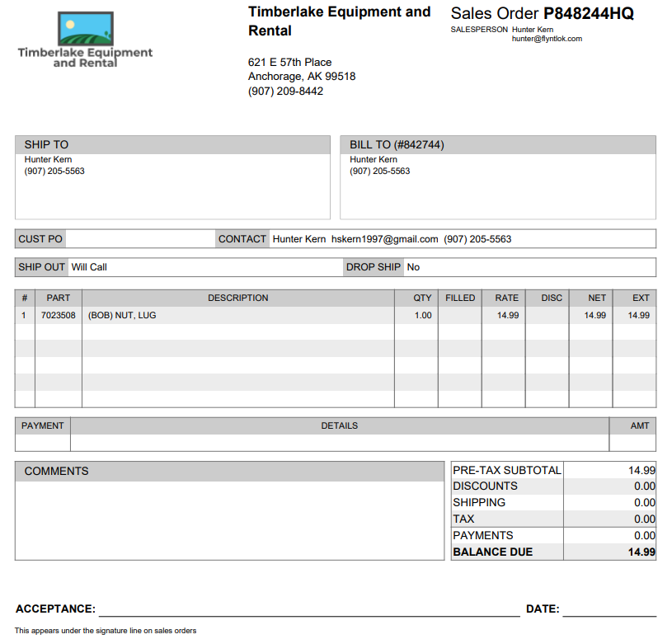Click the DESCRIPTION column header
Viewport: 672px width, 639px height.
click(238, 298)
